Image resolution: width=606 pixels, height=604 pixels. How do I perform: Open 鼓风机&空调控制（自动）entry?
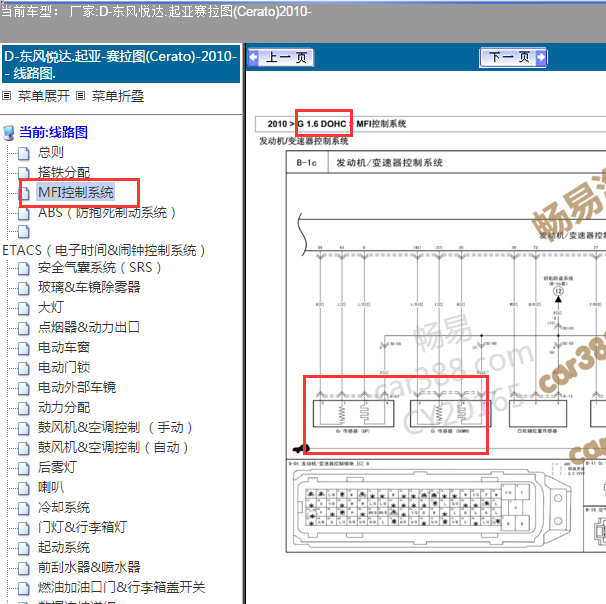[x=113, y=447]
